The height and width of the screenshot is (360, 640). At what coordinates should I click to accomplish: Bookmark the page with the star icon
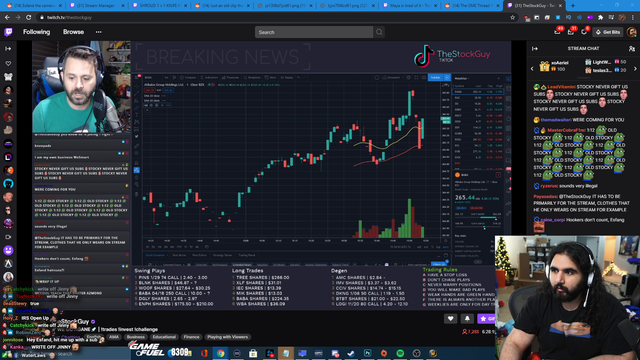pyautogui.click(x=513, y=18)
